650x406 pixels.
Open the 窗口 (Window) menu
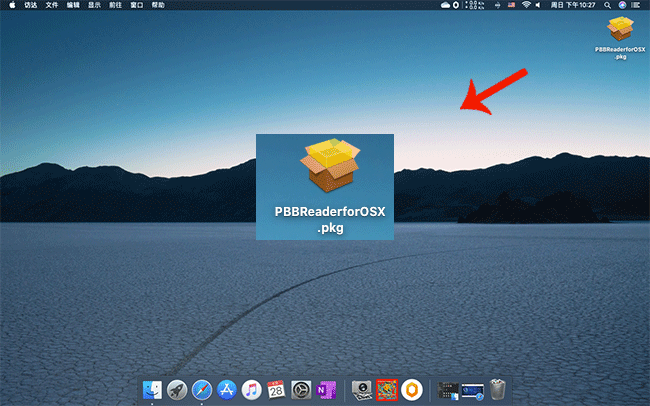(x=137, y=5)
